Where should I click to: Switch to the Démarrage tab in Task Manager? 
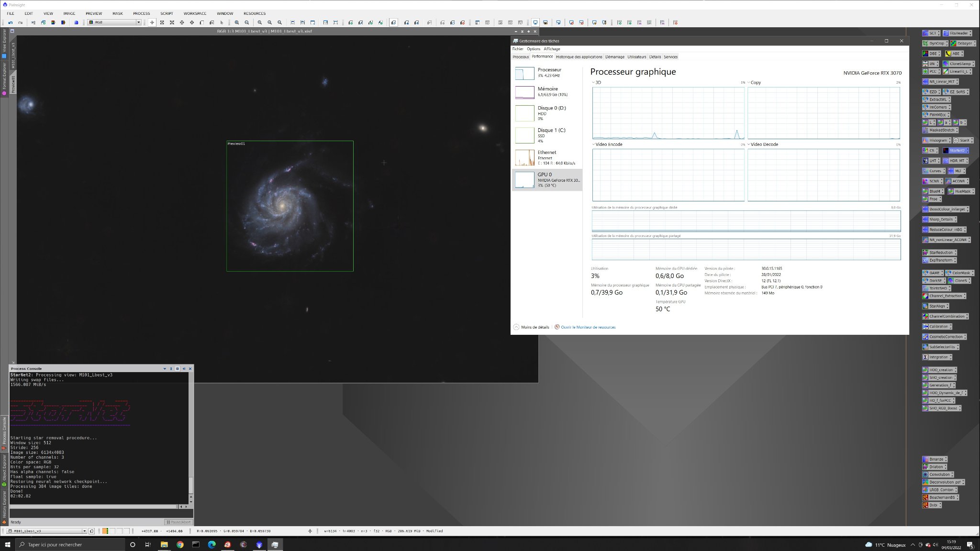[x=615, y=57]
